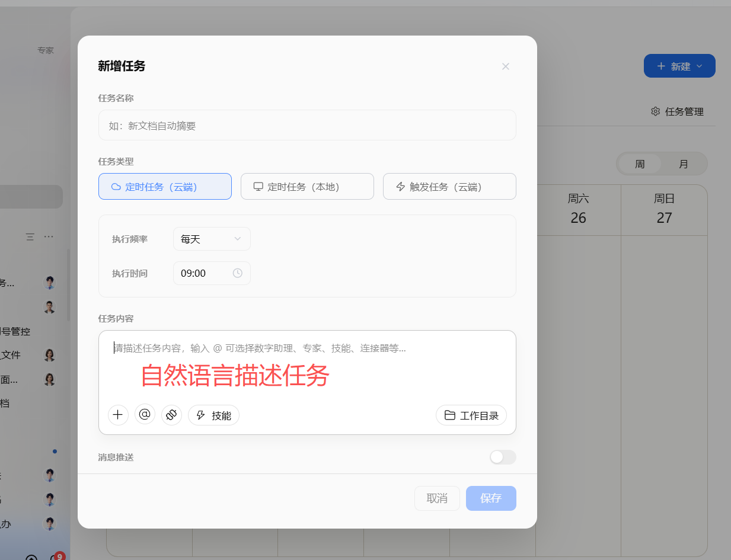Click the gear icon beside 任务管理
This screenshot has height=560, width=731.
click(655, 111)
